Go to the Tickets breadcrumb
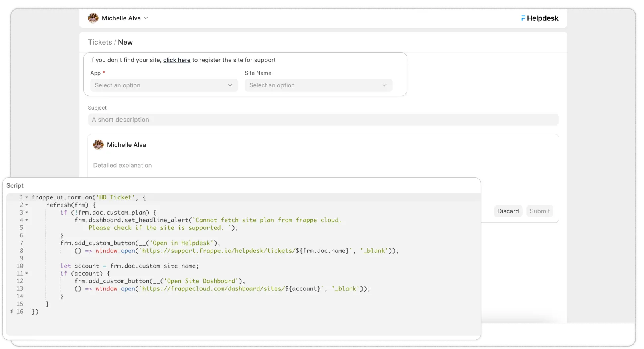The width and height of the screenshot is (644, 349). tap(100, 42)
